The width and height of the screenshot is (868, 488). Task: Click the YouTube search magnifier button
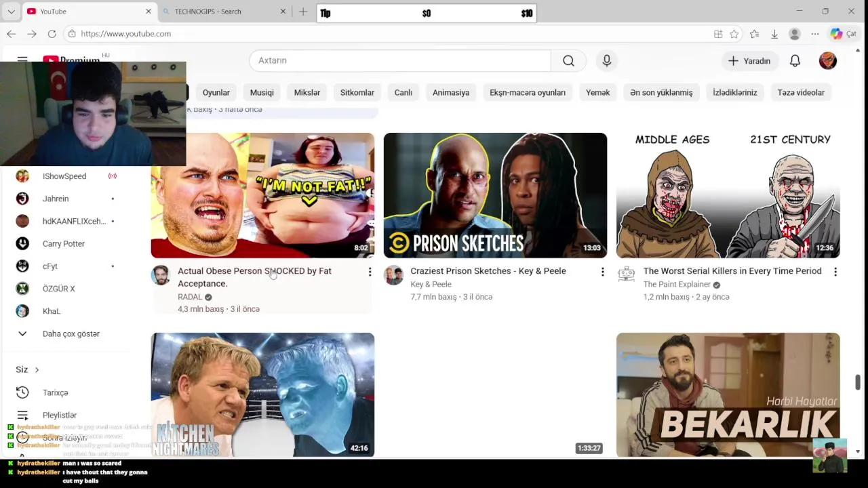coord(568,60)
